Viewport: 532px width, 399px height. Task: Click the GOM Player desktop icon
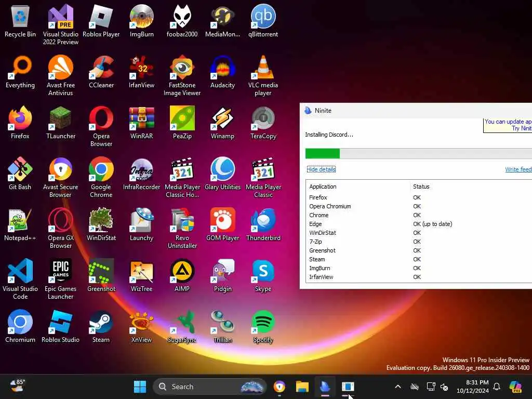(x=222, y=224)
